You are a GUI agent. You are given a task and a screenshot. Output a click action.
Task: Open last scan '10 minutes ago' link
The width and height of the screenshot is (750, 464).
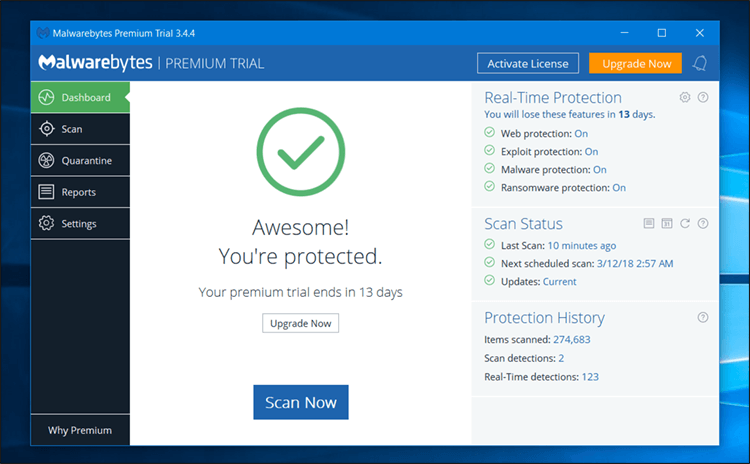point(582,246)
